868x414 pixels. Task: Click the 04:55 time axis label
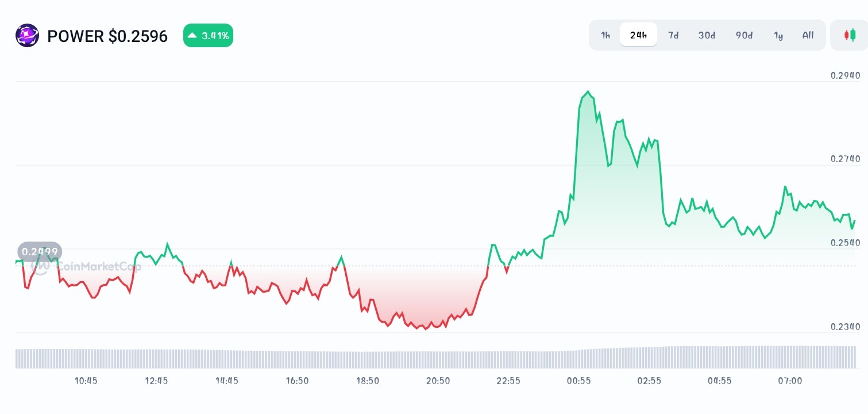719,381
